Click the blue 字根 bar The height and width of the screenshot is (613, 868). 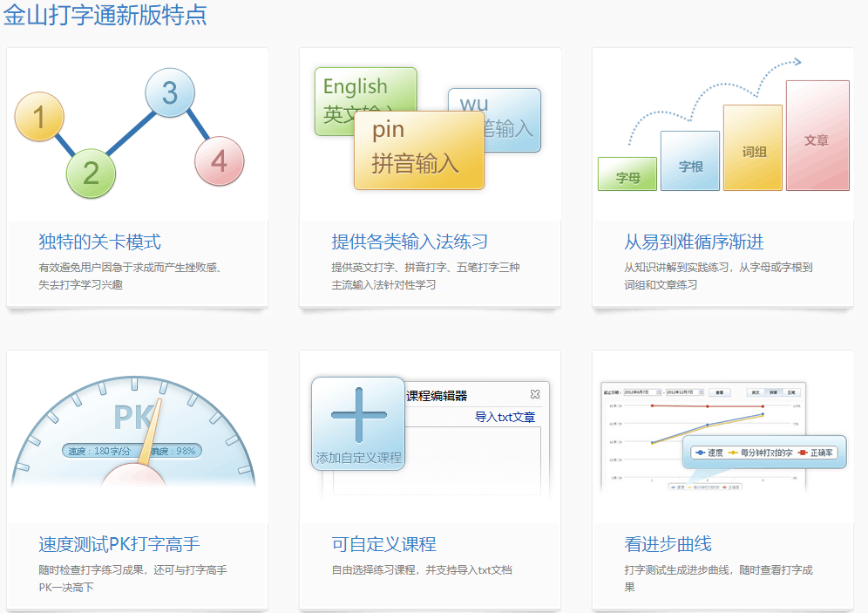(x=689, y=161)
